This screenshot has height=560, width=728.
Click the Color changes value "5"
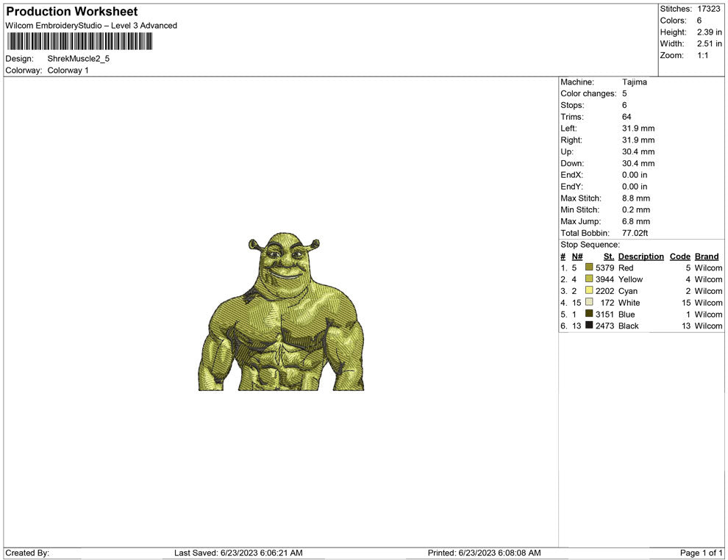pyautogui.click(x=624, y=93)
